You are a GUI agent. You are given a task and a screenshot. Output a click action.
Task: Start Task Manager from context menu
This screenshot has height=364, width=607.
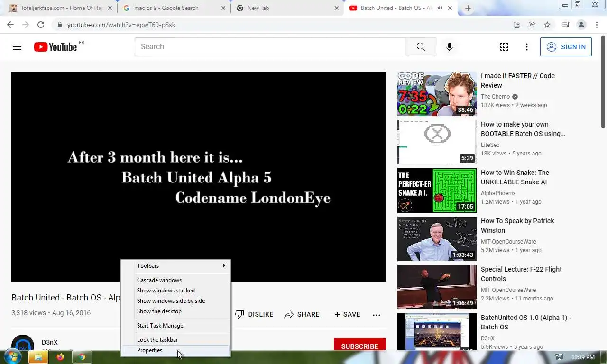click(x=175, y=326)
